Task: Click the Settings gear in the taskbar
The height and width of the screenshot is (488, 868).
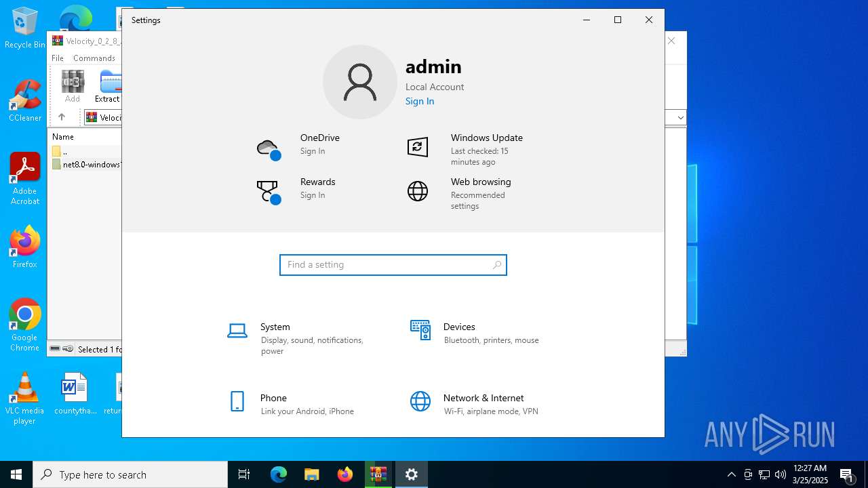Action: pyautogui.click(x=412, y=474)
